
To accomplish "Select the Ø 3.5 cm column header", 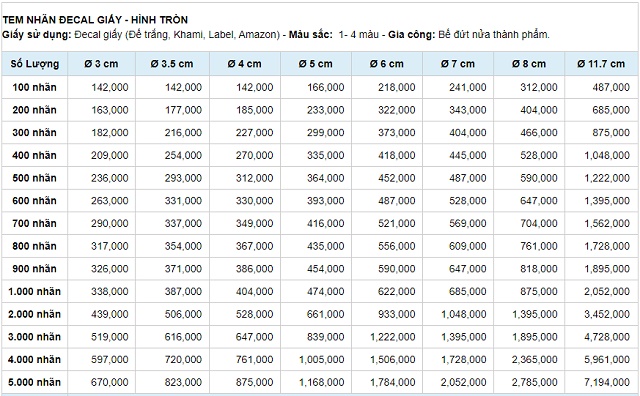I will tap(172, 64).
